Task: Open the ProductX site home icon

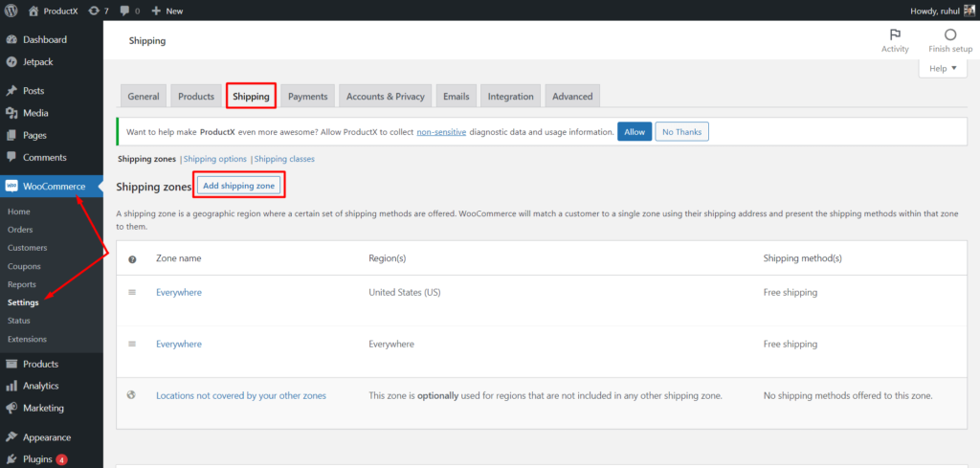Action: [33, 11]
